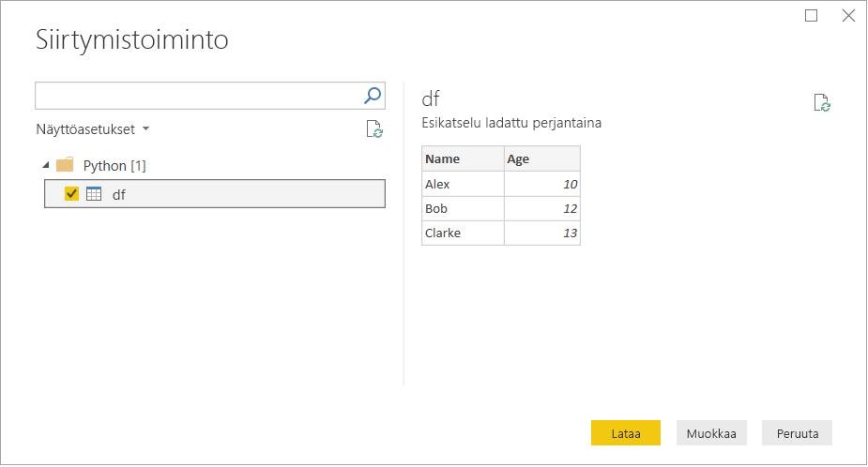This screenshot has height=467, width=868.
Task: Select the df row in the tree
Action: pyautogui.click(x=215, y=194)
